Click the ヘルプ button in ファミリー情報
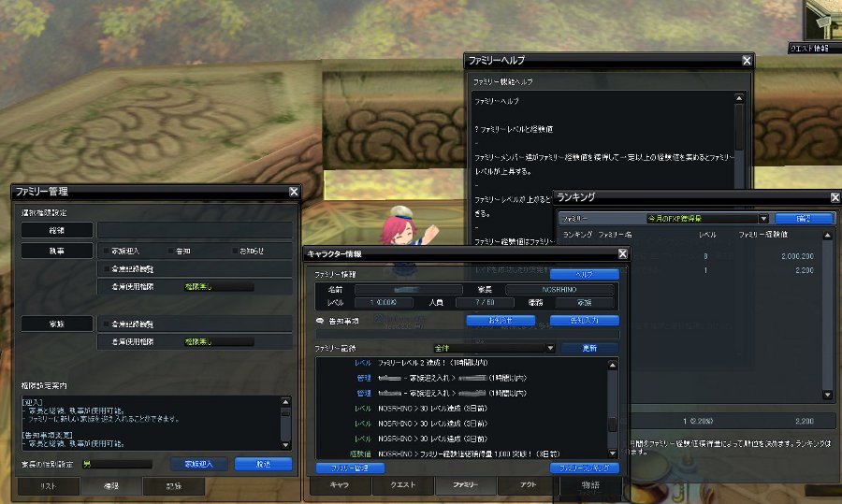The height and width of the screenshot is (504, 842). [584, 274]
